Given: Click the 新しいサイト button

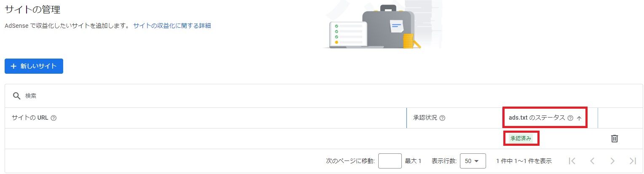Looking at the screenshot, I should [x=34, y=66].
